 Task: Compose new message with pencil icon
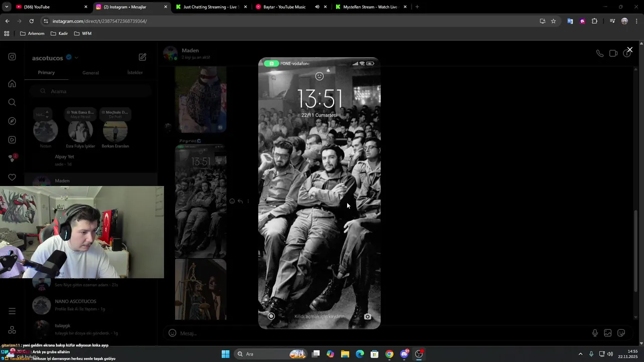click(x=142, y=57)
